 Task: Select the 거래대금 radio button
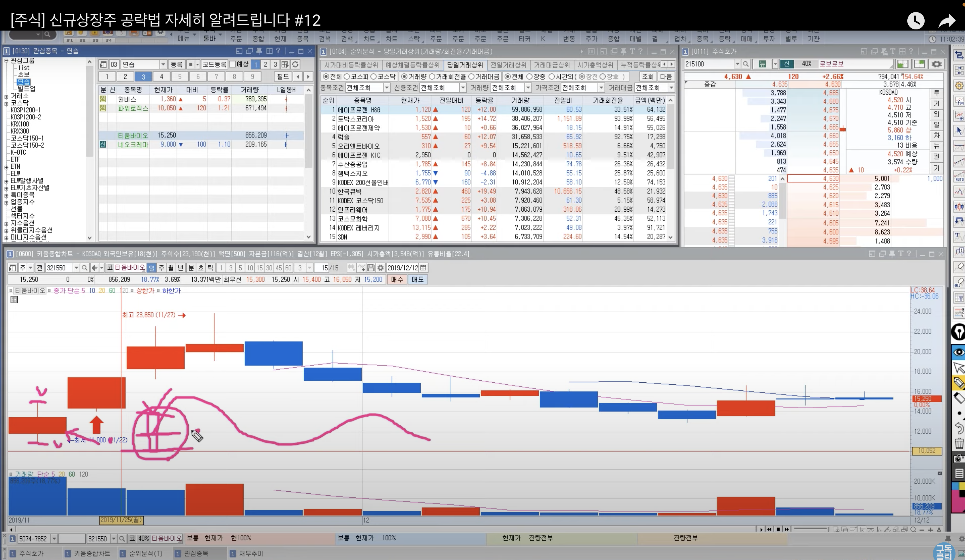coord(472,76)
